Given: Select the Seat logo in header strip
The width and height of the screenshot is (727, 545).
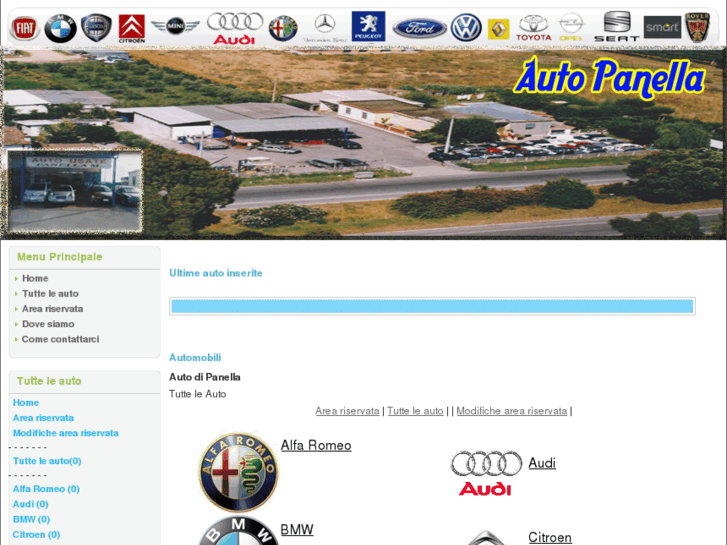Looking at the screenshot, I should point(616,27).
